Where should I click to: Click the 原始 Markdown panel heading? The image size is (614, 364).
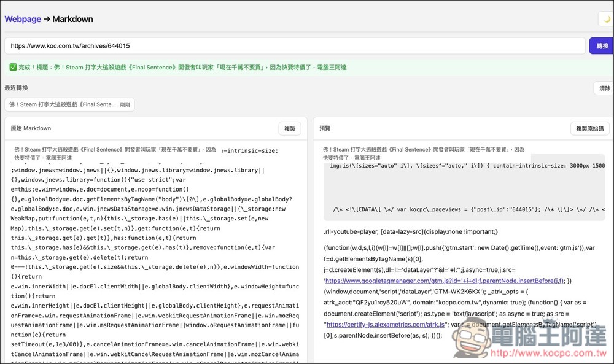click(x=31, y=128)
